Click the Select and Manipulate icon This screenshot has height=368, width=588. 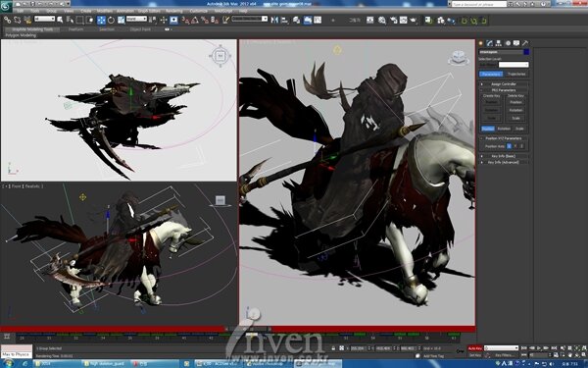[164, 20]
